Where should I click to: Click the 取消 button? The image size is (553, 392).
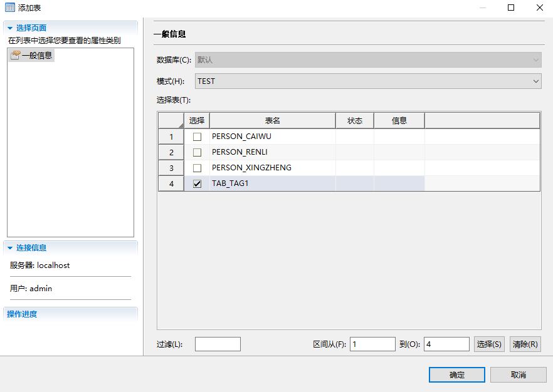coord(518,374)
